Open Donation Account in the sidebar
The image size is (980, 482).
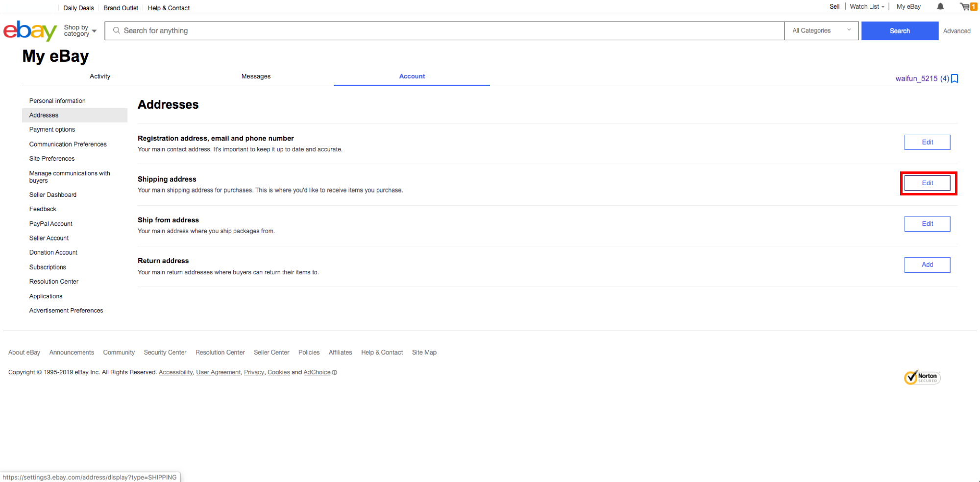(x=53, y=252)
